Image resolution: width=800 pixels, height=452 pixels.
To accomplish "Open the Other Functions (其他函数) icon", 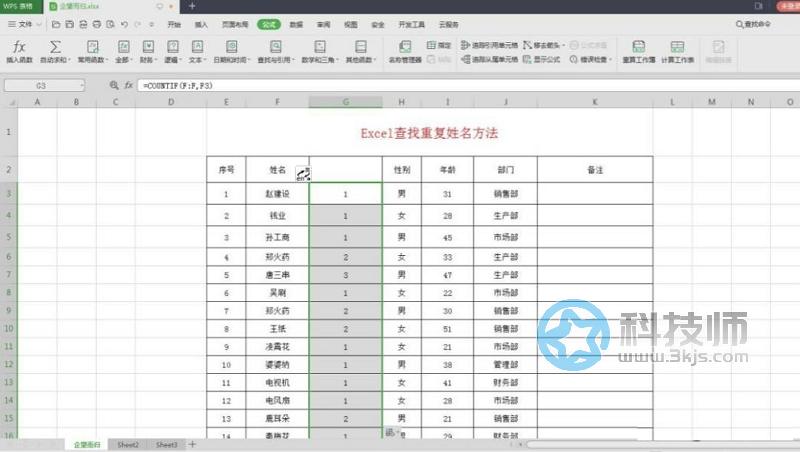I will coord(361,47).
